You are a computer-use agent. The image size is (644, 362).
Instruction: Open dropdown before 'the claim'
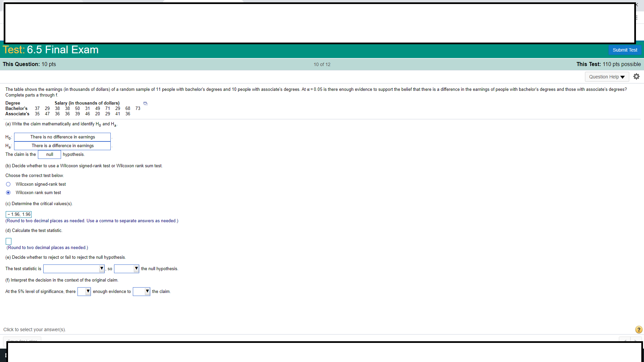(141, 292)
